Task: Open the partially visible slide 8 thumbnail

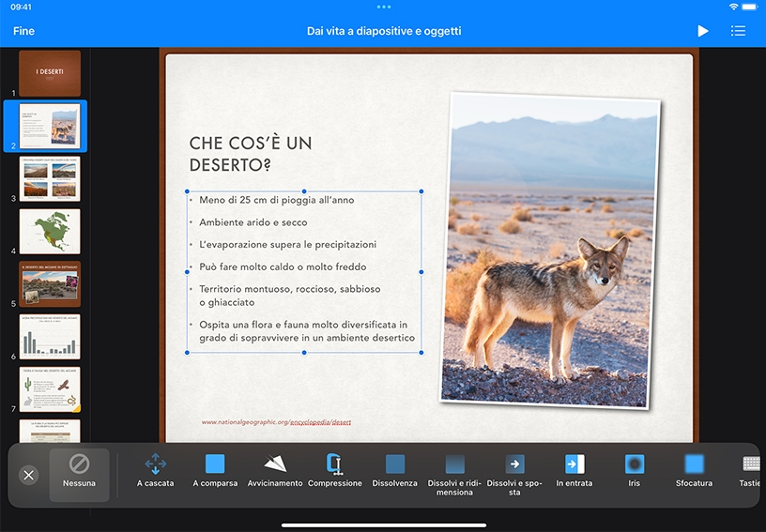Action: point(50,431)
